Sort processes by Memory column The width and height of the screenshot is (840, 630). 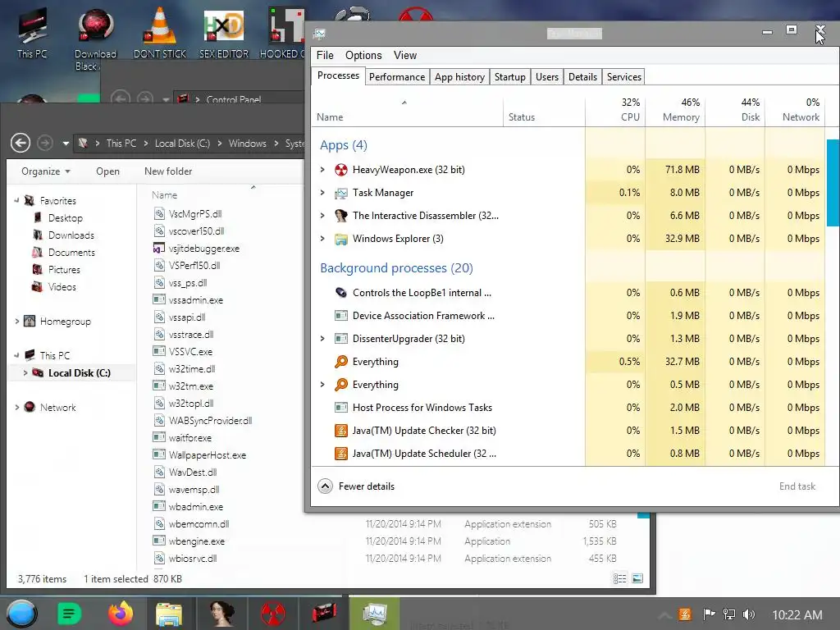(676, 110)
